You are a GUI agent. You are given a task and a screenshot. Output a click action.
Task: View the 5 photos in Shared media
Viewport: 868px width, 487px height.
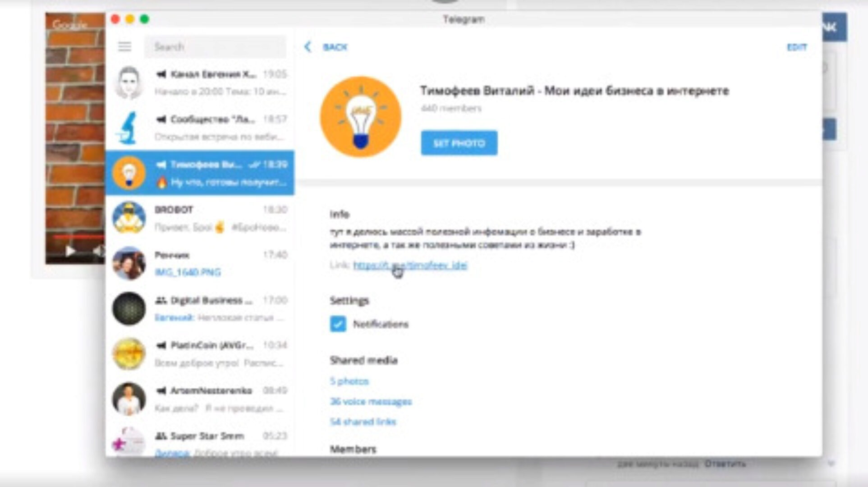349,381
